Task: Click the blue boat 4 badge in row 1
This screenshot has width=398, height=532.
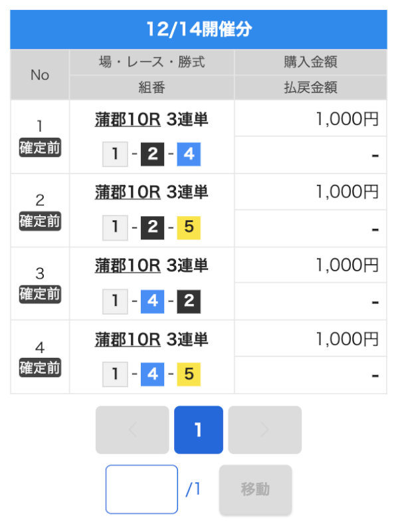Action: [189, 154]
